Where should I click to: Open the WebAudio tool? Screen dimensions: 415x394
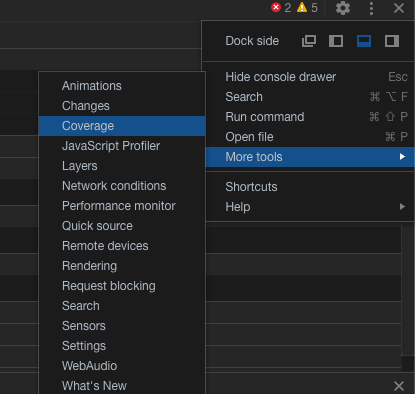coord(122,366)
